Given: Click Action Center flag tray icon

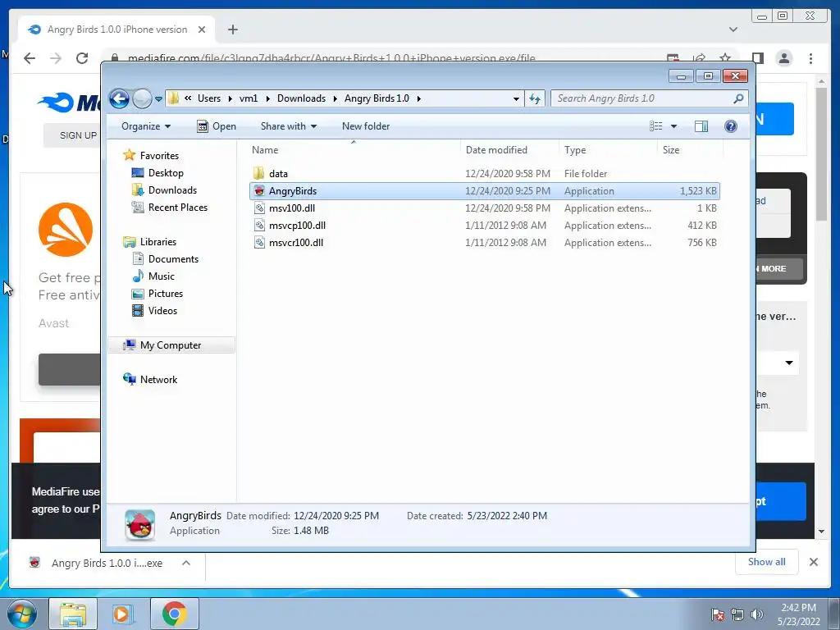Looking at the screenshot, I should (x=718, y=614).
